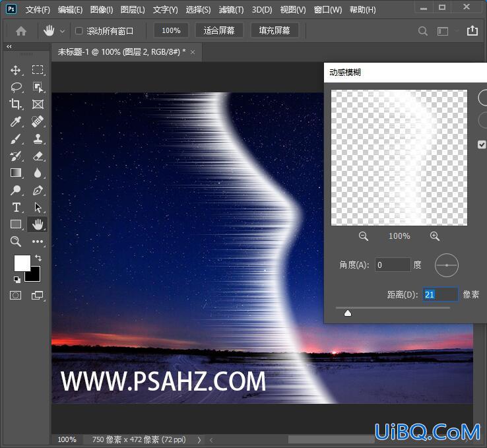Click the distance slider handle
Screen dimensions: 487x448
click(348, 313)
